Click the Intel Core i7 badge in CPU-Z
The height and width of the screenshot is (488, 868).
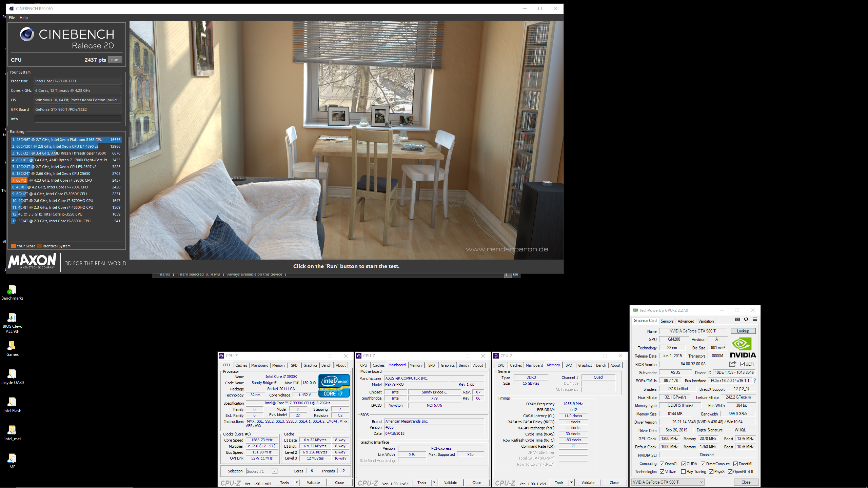334,385
